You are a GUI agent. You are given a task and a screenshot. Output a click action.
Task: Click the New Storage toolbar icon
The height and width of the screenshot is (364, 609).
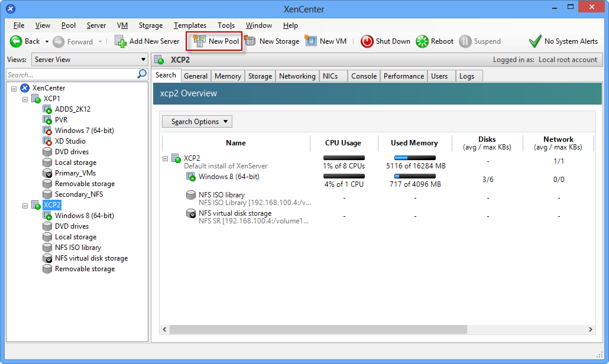click(x=250, y=41)
